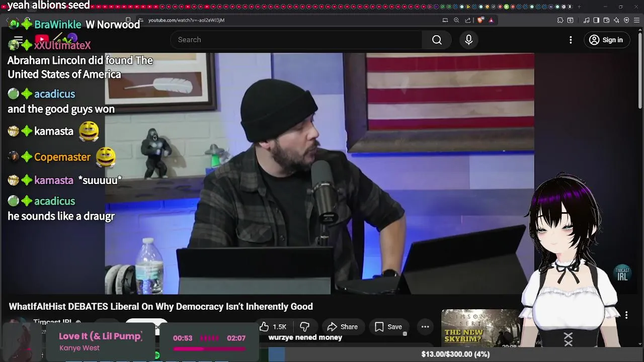Click the chat message 'he sounds like a draugr'

61,216
